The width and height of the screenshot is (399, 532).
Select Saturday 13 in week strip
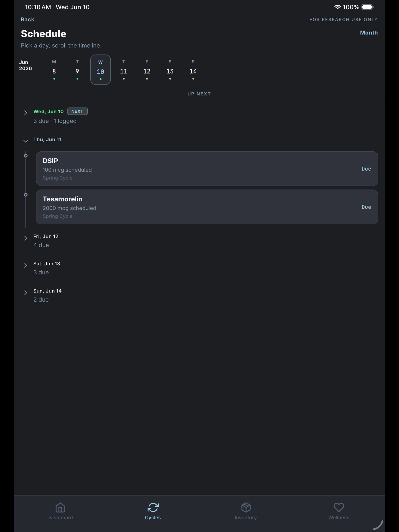[170, 70]
